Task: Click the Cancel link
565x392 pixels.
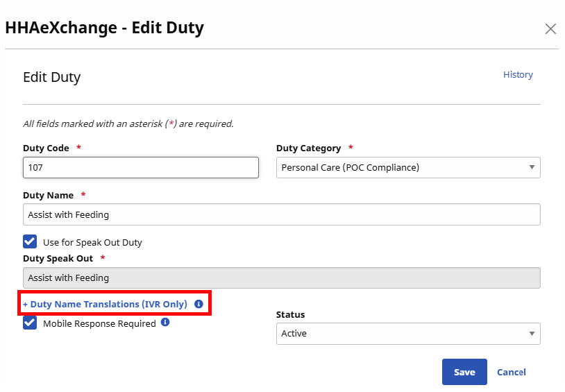Action: coord(511,373)
